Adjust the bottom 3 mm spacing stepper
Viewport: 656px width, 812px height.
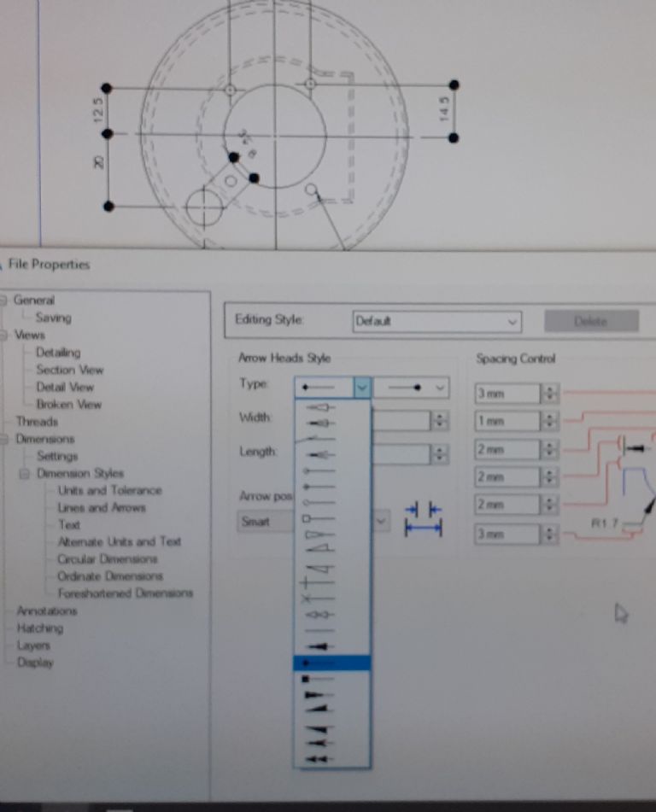(550, 534)
